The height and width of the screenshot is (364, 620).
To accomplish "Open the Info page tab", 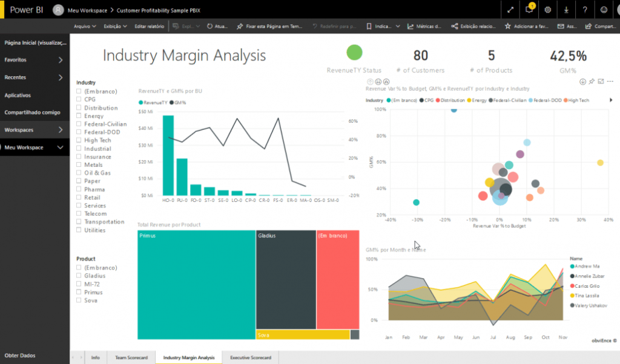I will click(95, 357).
